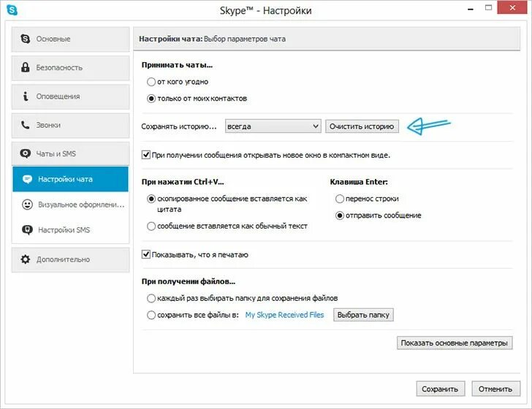Switch to the Звонки settings section

click(x=70, y=126)
